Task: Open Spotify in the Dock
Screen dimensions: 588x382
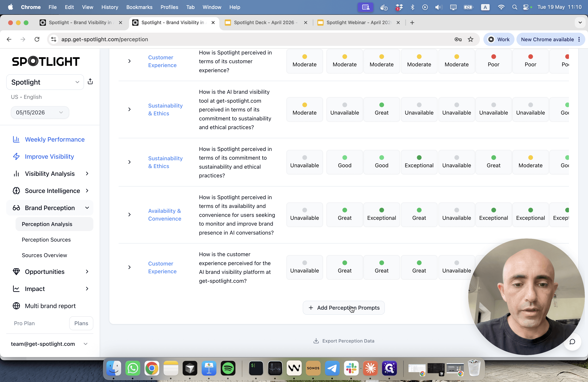Action: [x=228, y=368]
